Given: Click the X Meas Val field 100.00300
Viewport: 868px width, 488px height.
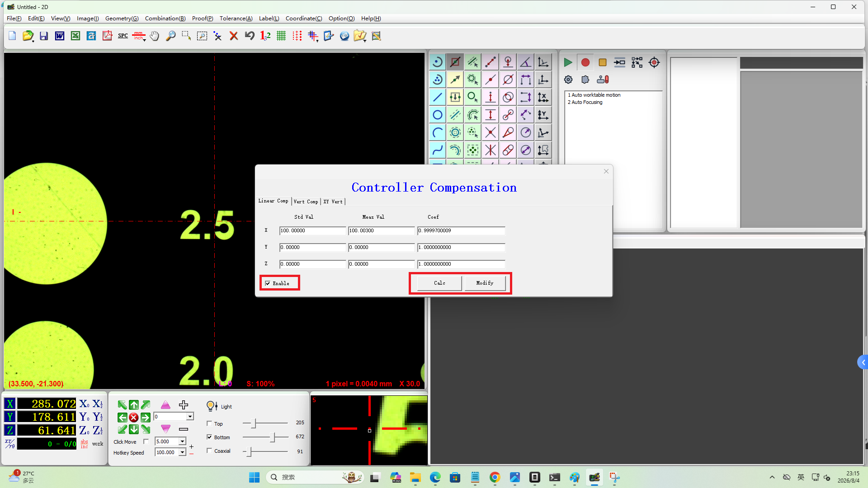Looking at the screenshot, I should click(x=381, y=230).
